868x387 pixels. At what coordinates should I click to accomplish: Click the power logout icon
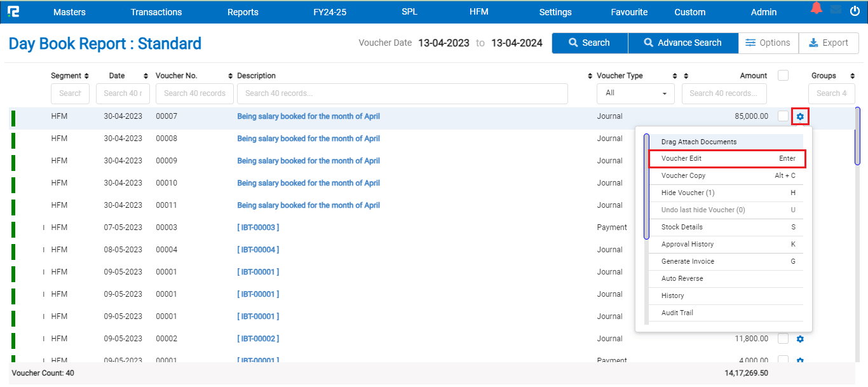tap(855, 11)
